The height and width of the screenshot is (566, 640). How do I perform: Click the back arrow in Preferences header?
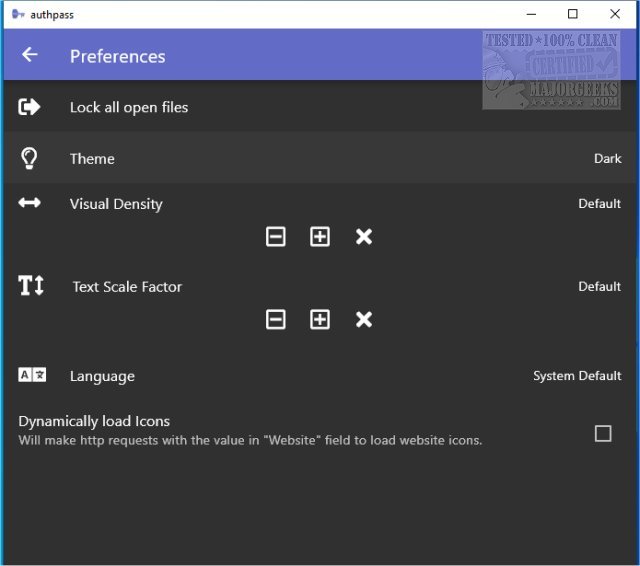30,55
